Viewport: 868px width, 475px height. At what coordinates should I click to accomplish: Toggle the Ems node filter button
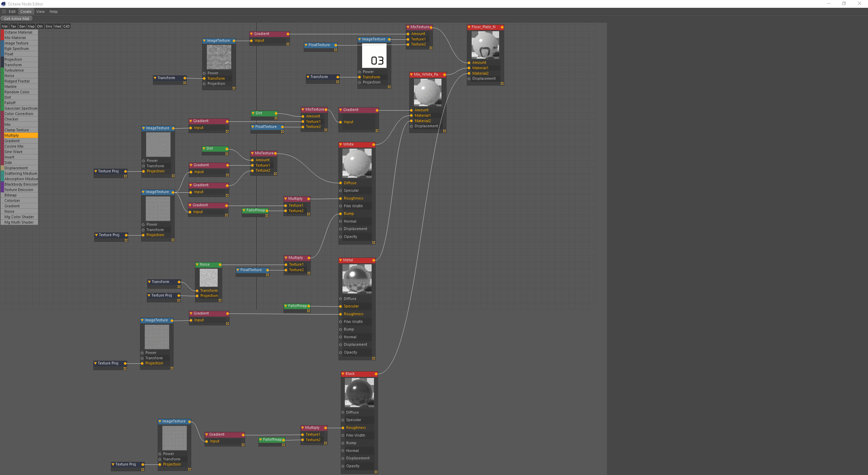click(49, 26)
